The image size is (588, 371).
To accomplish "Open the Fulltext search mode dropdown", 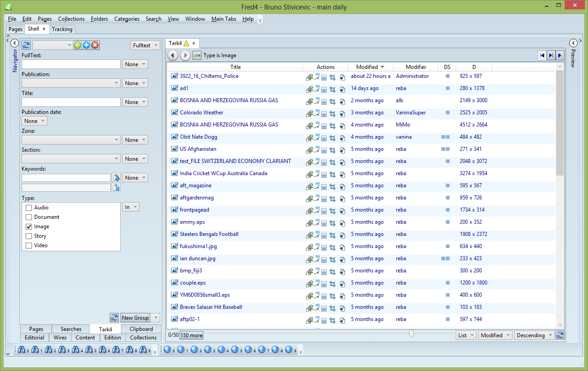I will 145,45.
